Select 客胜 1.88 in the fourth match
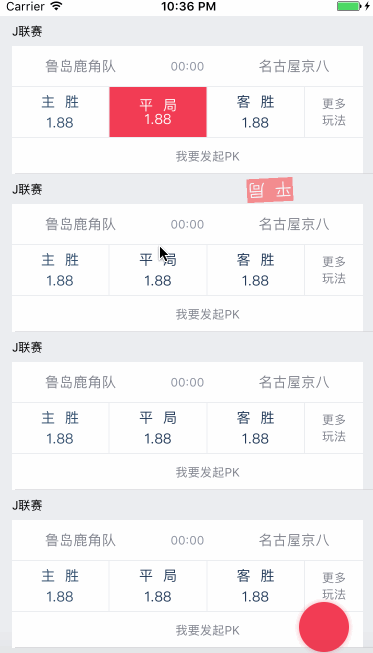 256,586
